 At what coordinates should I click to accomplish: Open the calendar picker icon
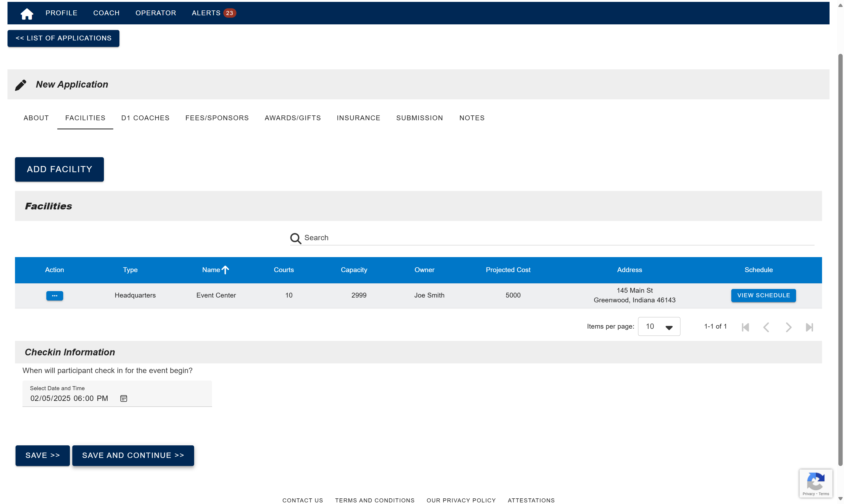(124, 398)
